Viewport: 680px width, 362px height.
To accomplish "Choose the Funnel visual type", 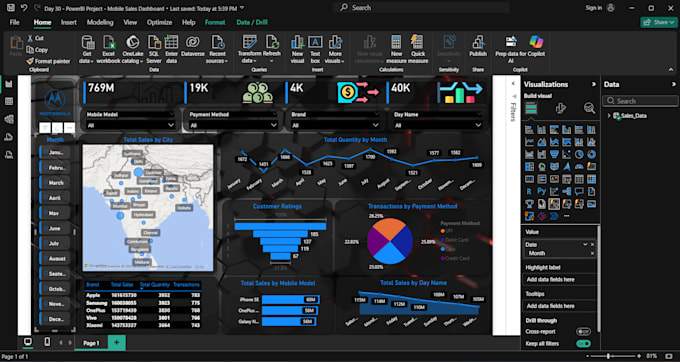I will click(x=554, y=154).
